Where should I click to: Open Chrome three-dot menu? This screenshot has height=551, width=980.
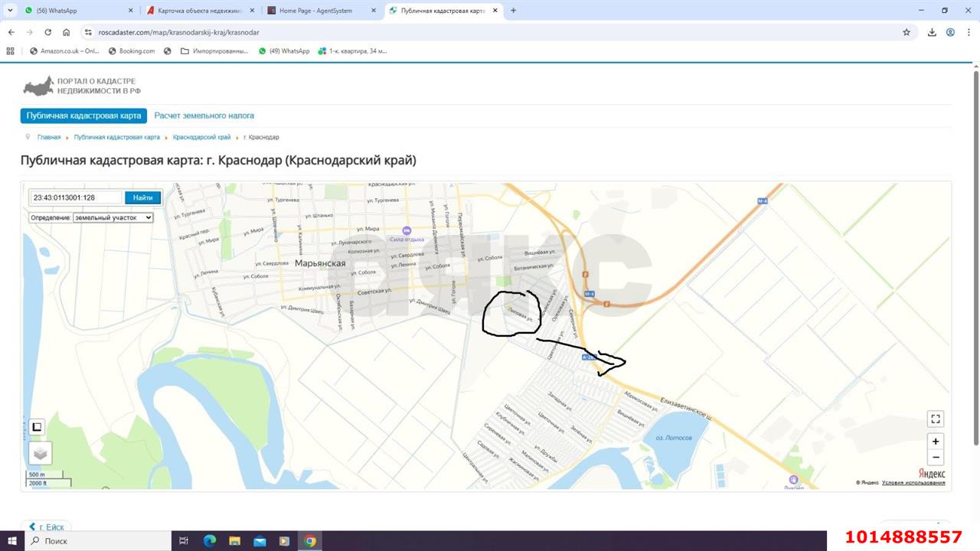point(968,32)
